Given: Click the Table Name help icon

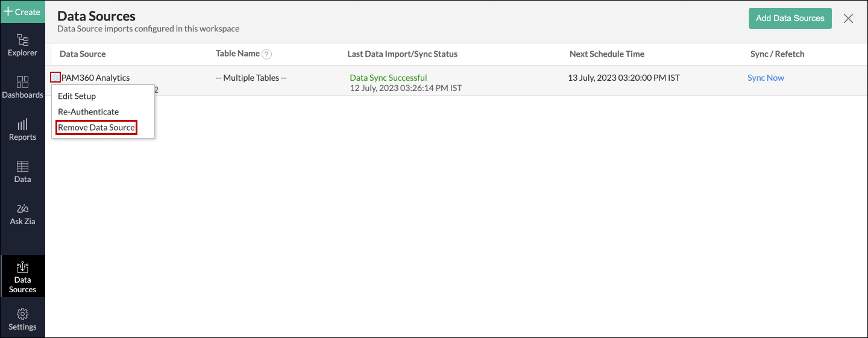Looking at the screenshot, I should (x=267, y=54).
